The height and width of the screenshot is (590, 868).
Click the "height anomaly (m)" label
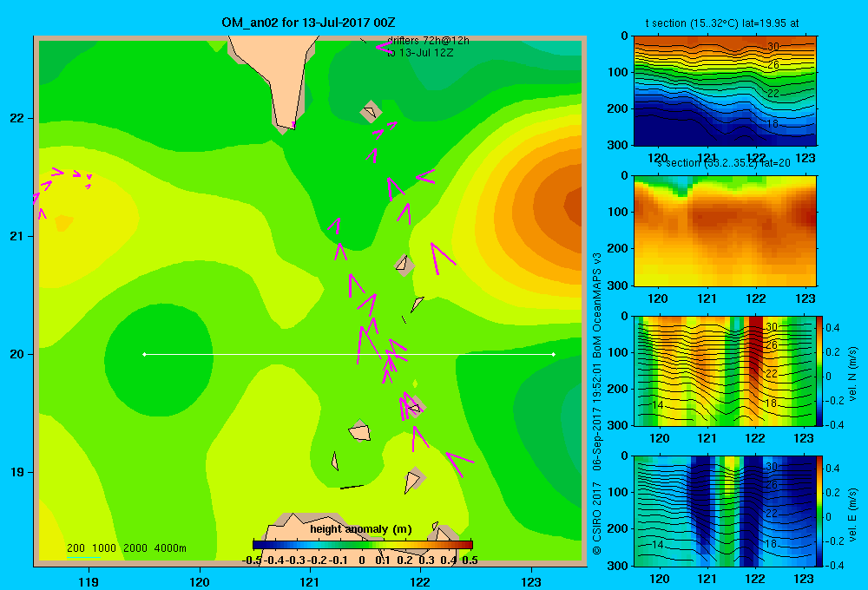[x=361, y=529]
